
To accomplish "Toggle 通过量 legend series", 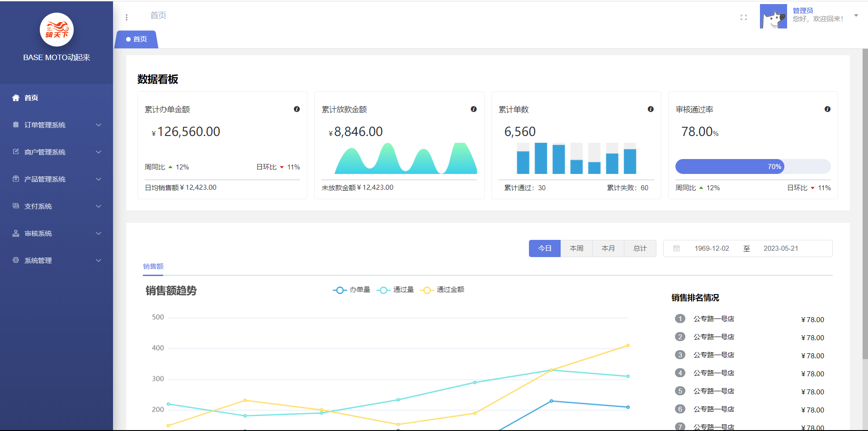I will click(x=395, y=290).
